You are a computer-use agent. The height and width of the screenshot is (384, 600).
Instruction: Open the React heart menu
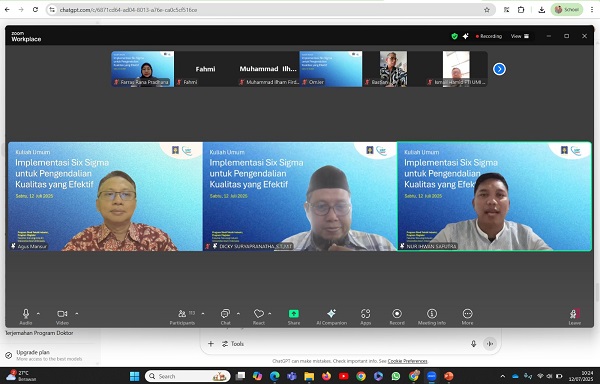click(259, 316)
